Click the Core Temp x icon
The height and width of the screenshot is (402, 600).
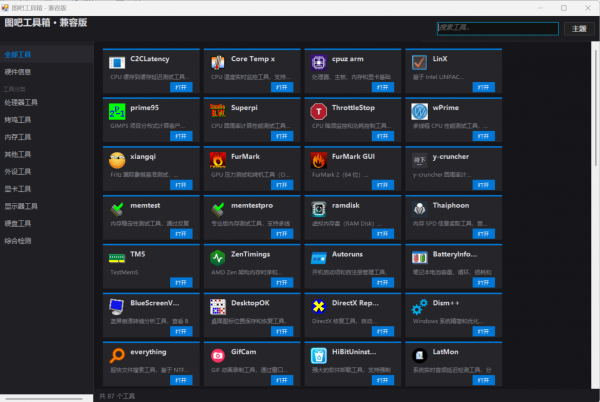218,63
